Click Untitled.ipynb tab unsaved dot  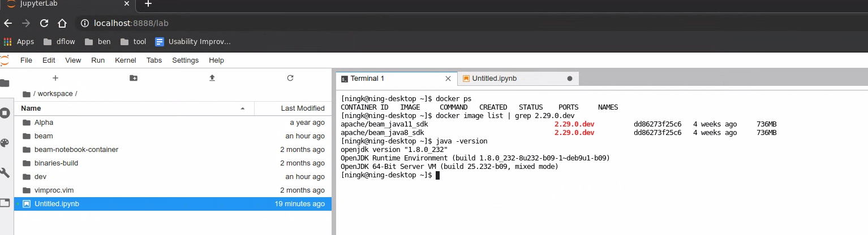[569, 79]
